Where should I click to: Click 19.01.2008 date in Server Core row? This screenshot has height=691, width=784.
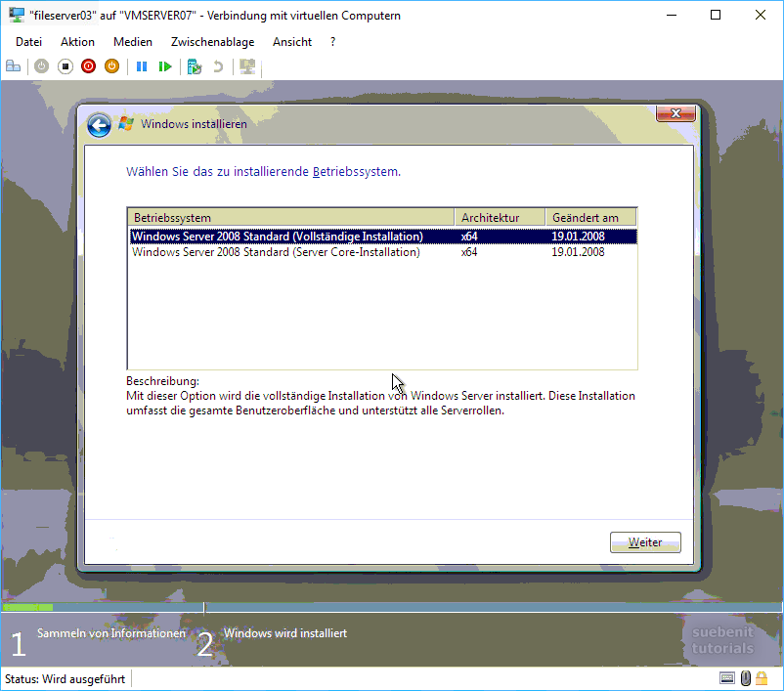point(578,252)
